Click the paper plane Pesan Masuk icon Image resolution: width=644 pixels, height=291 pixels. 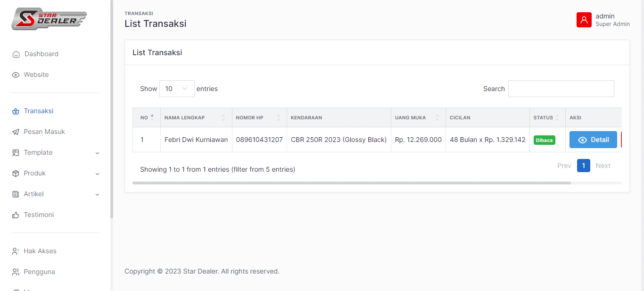coord(16,132)
